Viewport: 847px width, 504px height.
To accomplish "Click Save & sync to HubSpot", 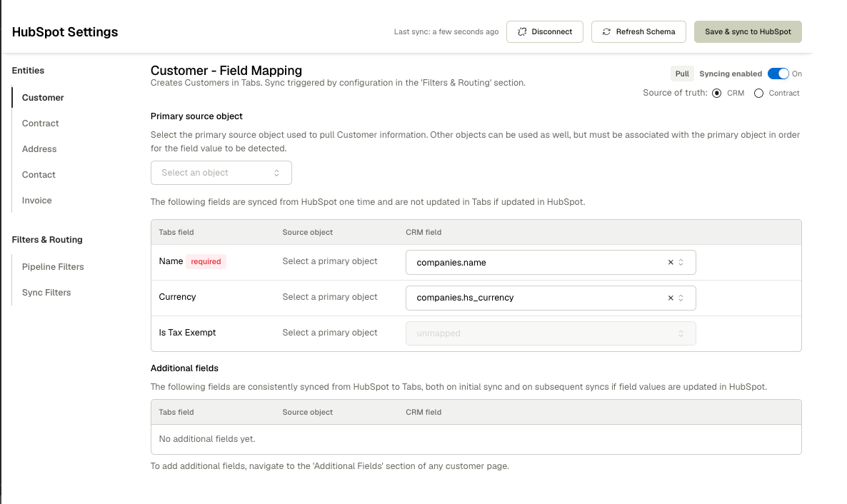I will [x=748, y=32].
